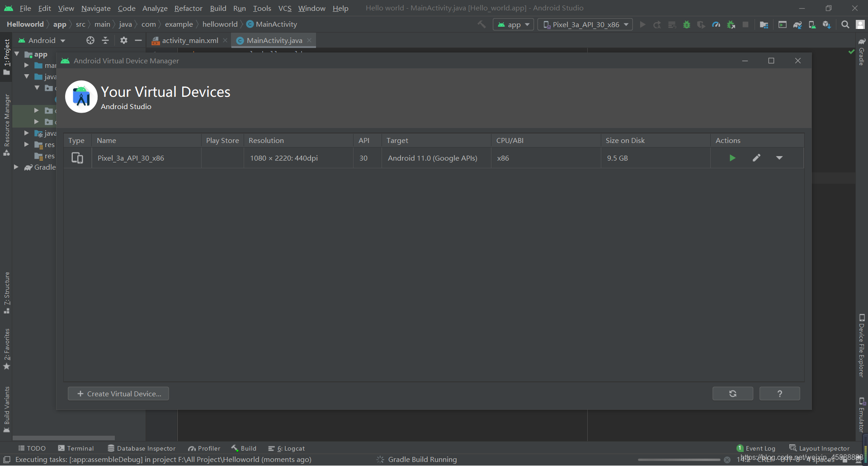
Task: Open the Database Inspector tool window
Action: (x=142, y=448)
